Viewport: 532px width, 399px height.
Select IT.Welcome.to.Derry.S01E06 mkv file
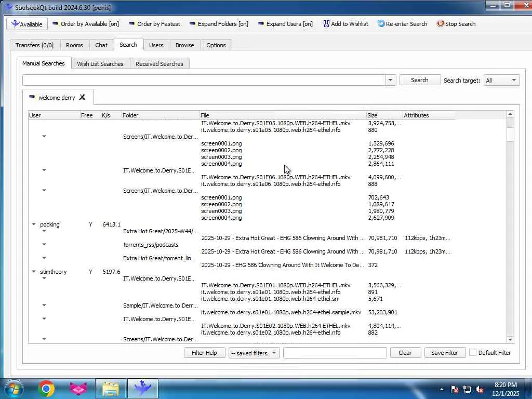(275, 177)
